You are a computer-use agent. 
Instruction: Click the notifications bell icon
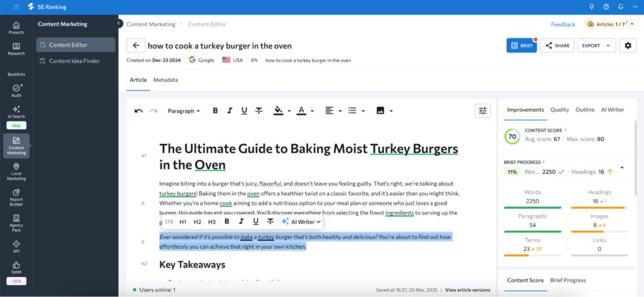coord(621,7)
